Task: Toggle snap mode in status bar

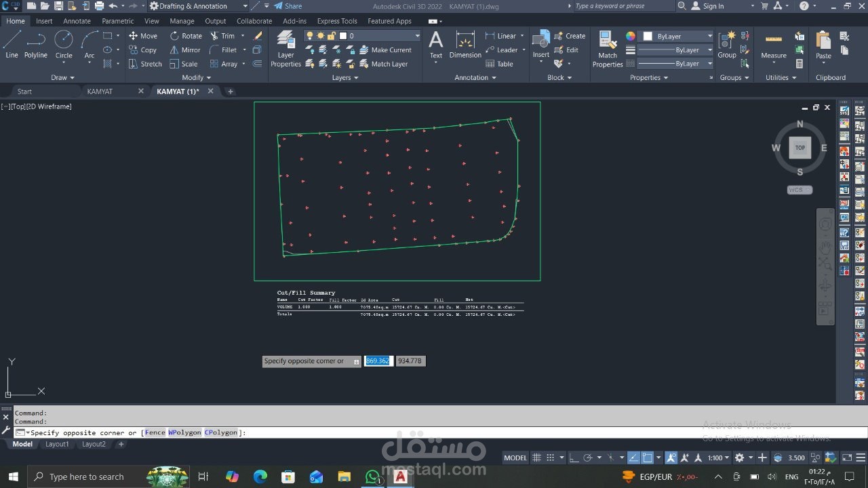Action: pos(551,457)
